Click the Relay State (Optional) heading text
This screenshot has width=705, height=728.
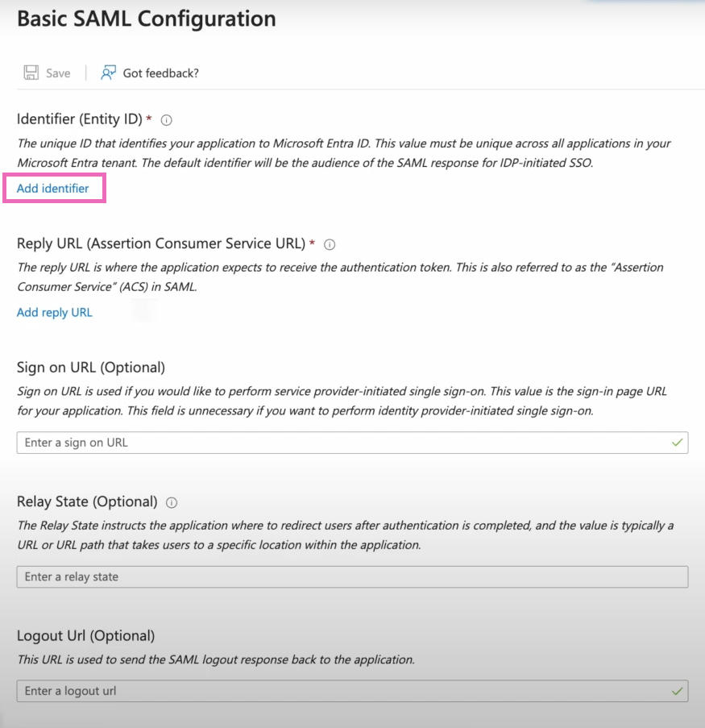pos(87,502)
